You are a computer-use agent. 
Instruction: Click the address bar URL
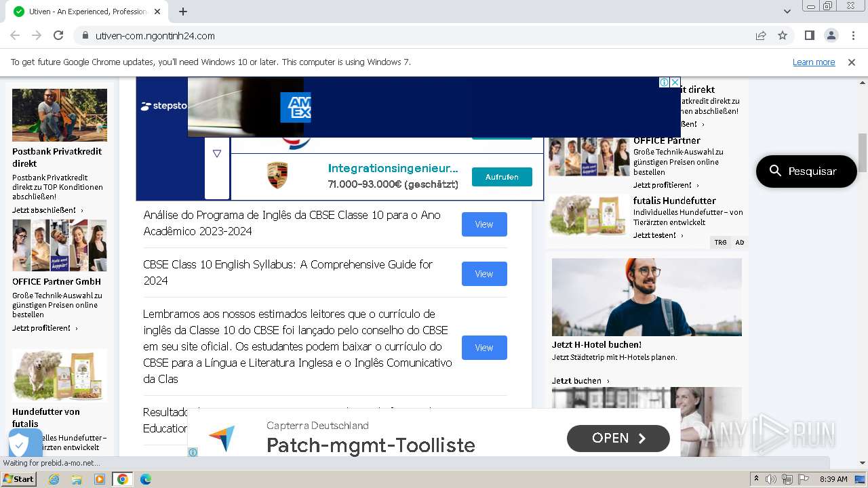point(155,36)
